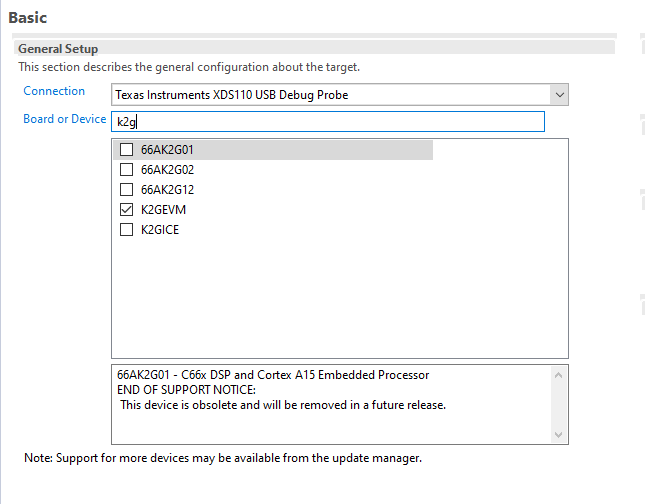Highlight the 66AK2G12 list entry text
Image resolution: width=645 pixels, height=504 pixels.
[x=167, y=190]
